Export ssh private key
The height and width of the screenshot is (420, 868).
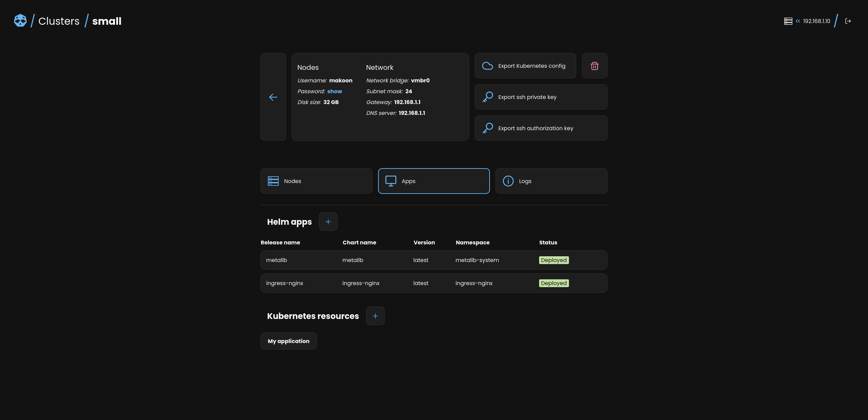[540, 97]
